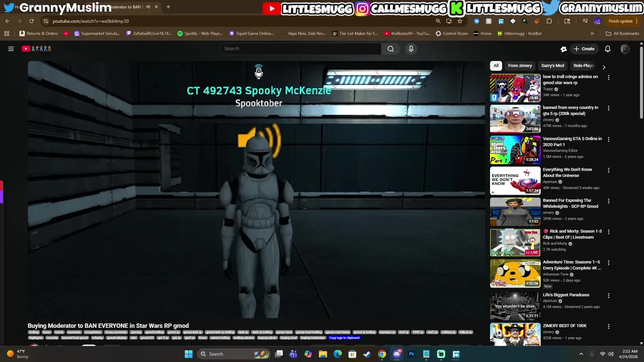
Task: Click the page vertical scrollbar
Action: [x=641, y=83]
